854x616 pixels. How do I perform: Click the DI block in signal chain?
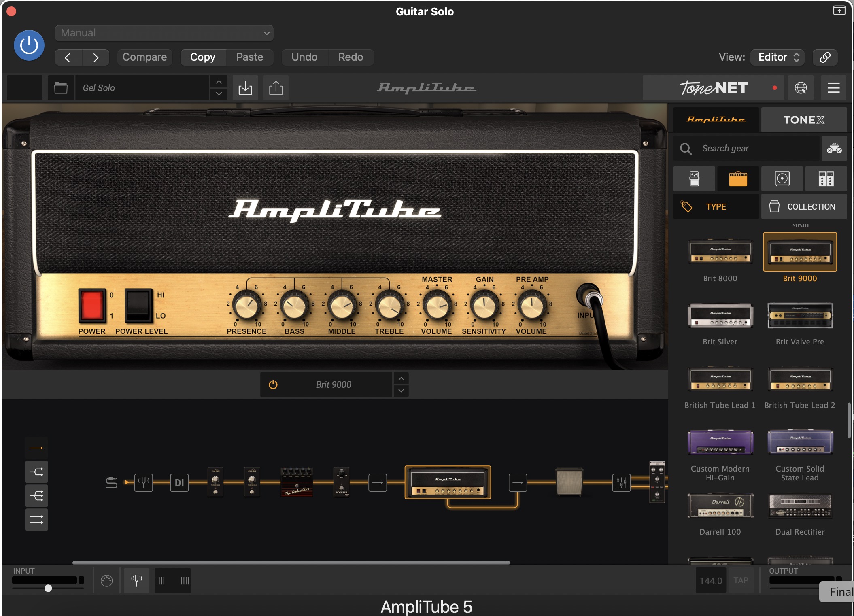point(179,482)
